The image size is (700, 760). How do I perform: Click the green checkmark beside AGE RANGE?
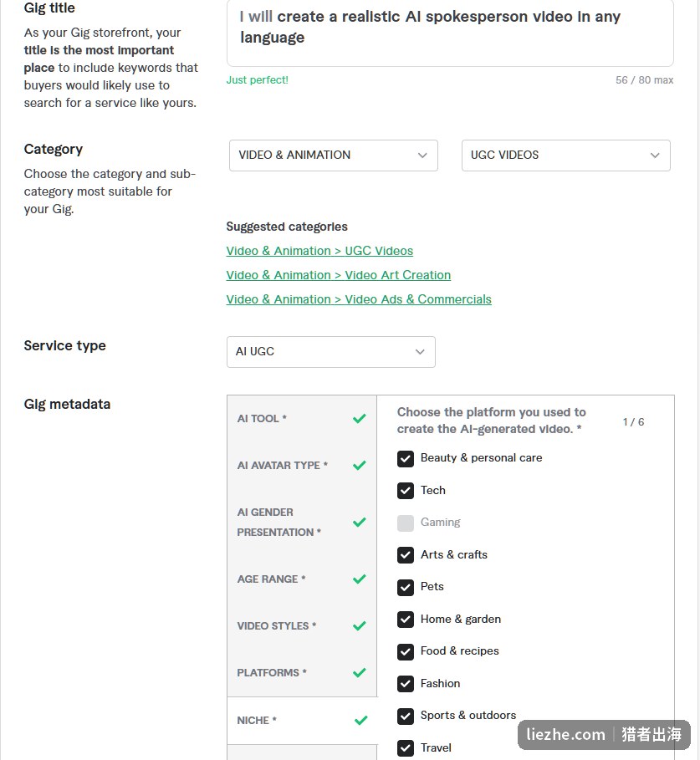[x=360, y=579]
